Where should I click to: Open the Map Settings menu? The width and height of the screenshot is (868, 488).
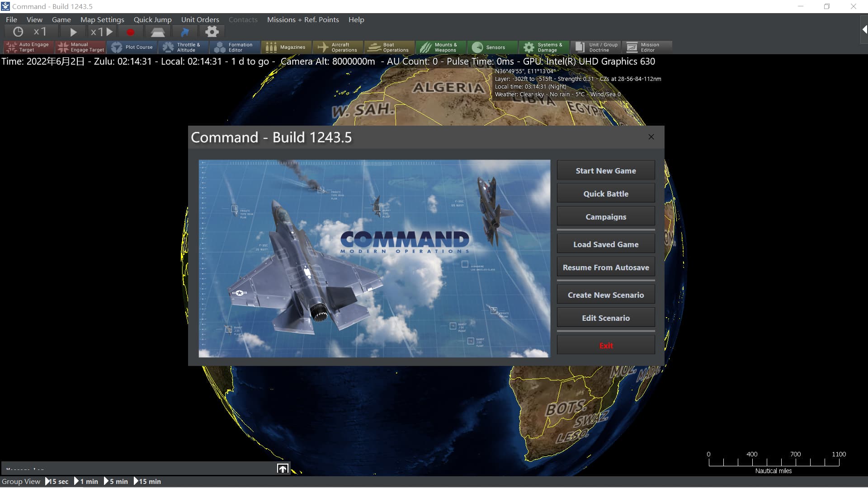(102, 19)
